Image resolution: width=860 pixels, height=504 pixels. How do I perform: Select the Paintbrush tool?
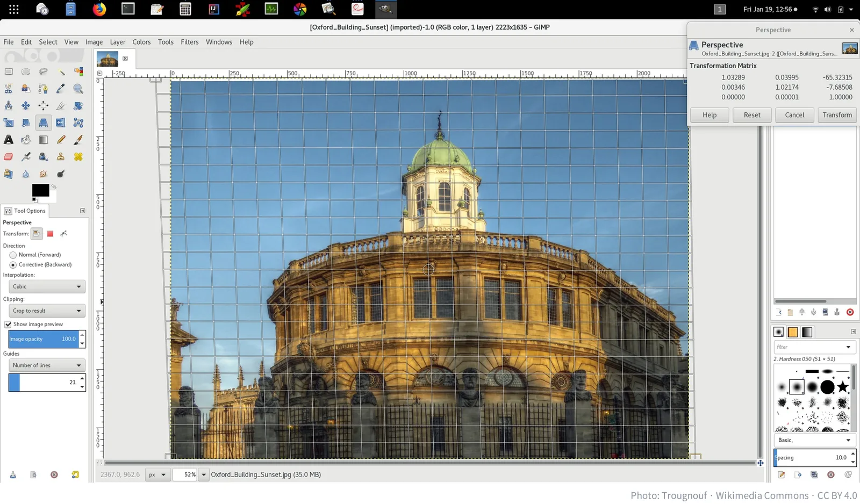(78, 140)
